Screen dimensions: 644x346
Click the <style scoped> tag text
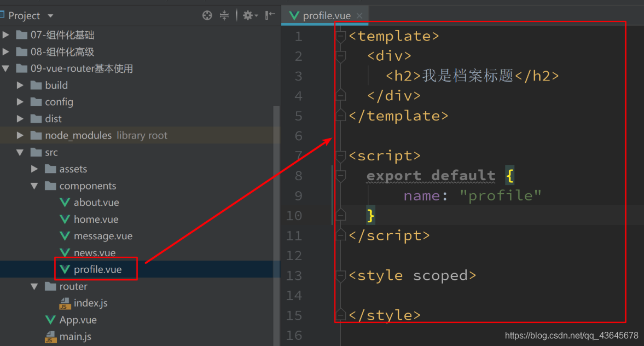coord(413,276)
